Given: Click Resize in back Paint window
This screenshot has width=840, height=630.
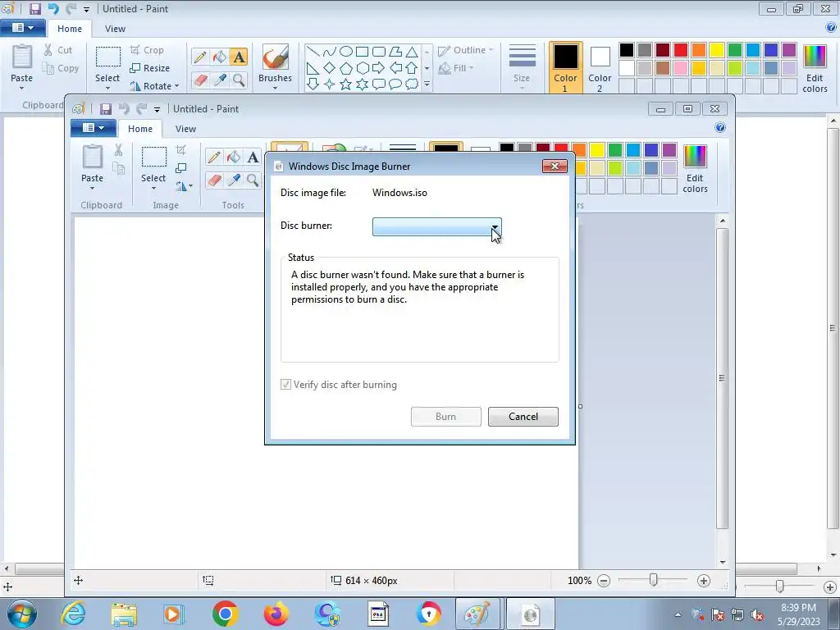Looking at the screenshot, I should pos(150,69).
